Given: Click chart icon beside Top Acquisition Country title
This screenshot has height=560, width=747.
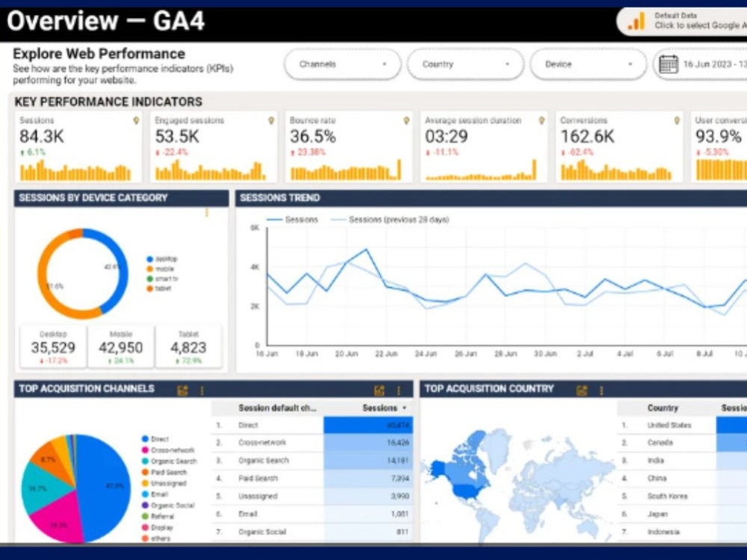Looking at the screenshot, I should coord(582,391).
